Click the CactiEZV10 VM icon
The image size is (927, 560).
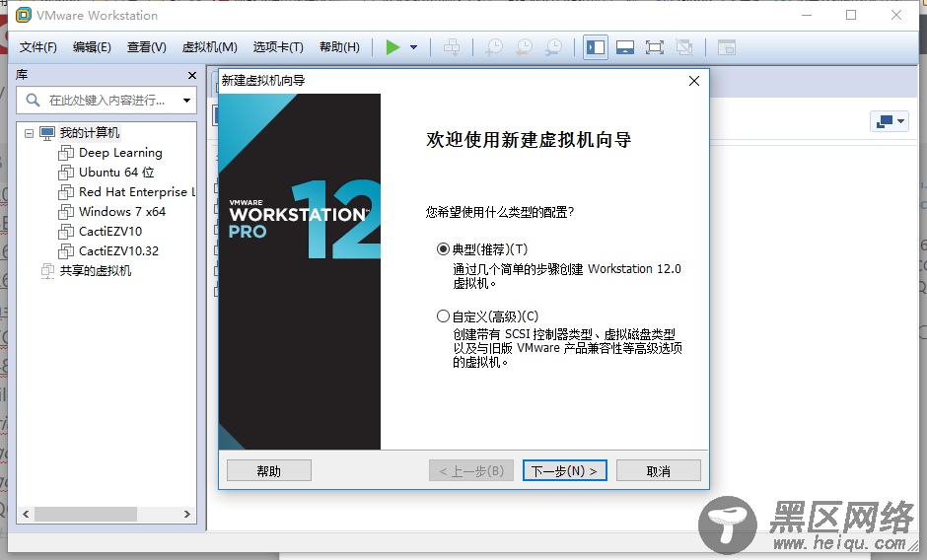(66, 232)
